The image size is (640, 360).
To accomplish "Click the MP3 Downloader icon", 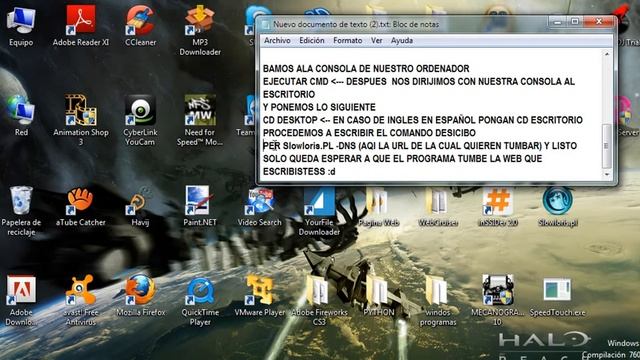I will click(x=200, y=31).
